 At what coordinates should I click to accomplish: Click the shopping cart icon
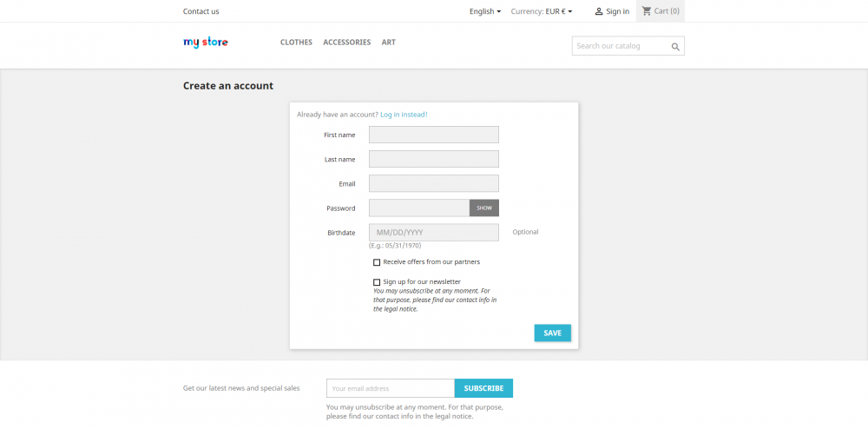point(647,11)
